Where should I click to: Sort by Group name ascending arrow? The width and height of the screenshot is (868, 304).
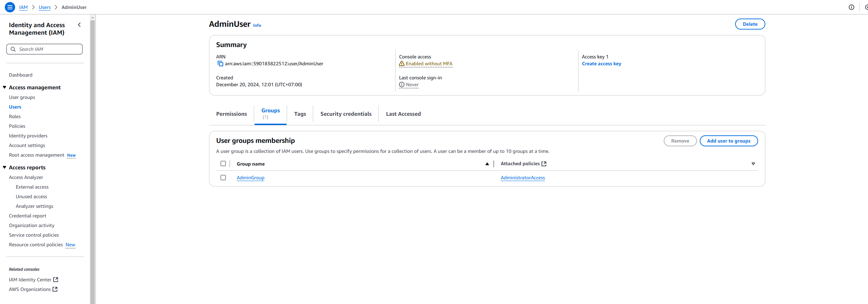(487, 164)
